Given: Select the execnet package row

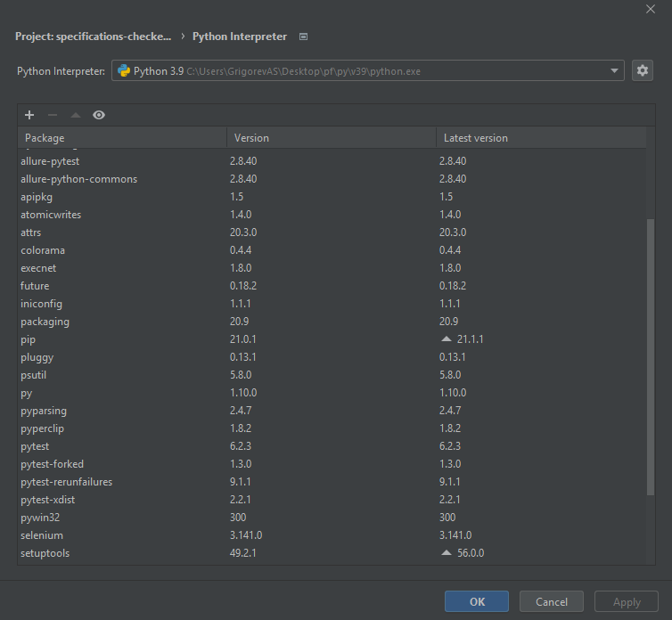Looking at the screenshot, I should click(332, 268).
